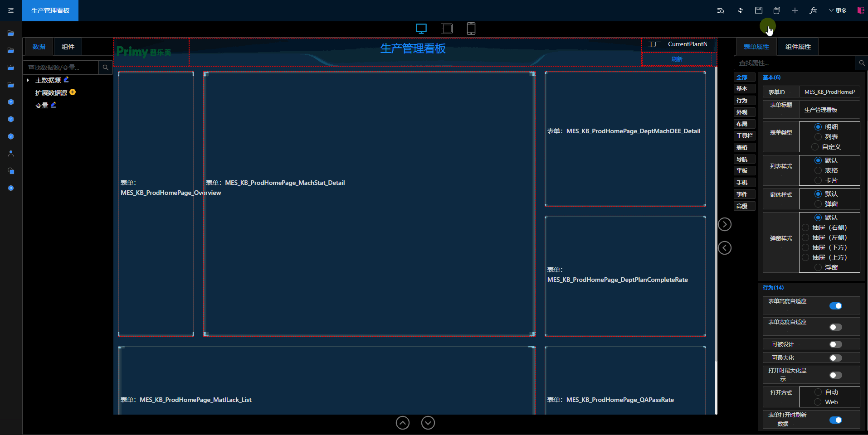Edit the 主数据源 with pencil icon
This screenshot has height=435, width=868.
click(66, 80)
